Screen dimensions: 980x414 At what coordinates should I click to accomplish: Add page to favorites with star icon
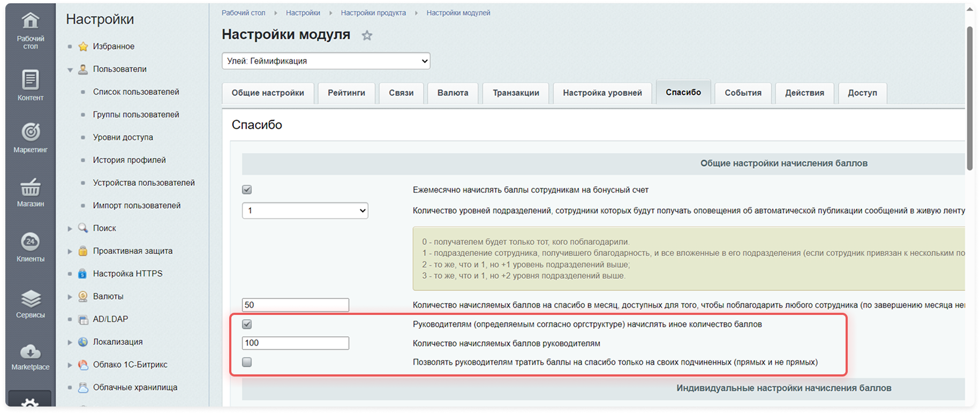coord(367,35)
